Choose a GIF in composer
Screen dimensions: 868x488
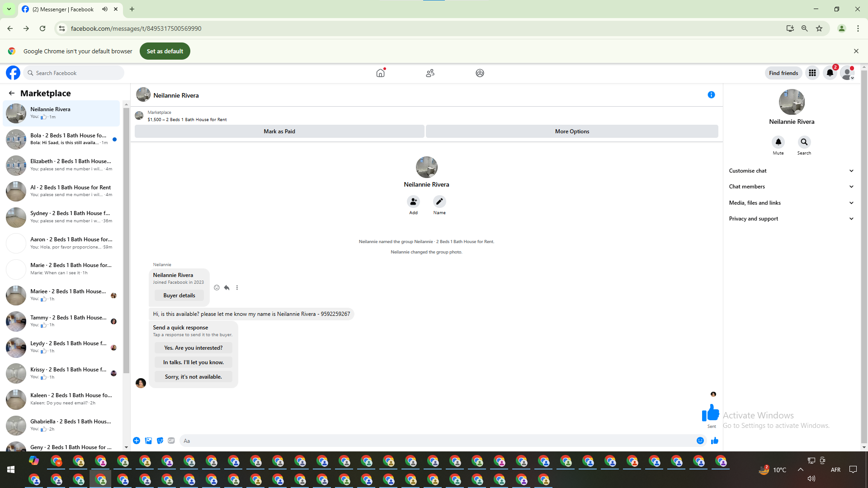tap(171, 441)
